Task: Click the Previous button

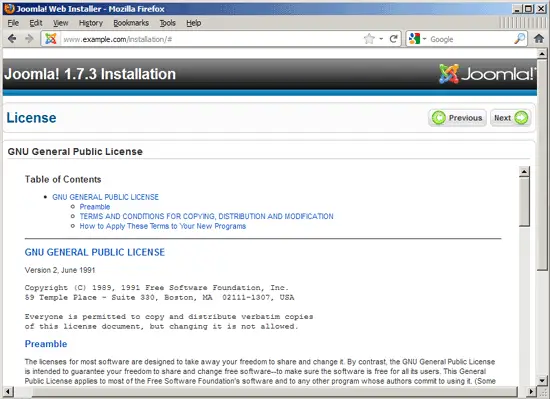Action: pyautogui.click(x=457, y=118)
